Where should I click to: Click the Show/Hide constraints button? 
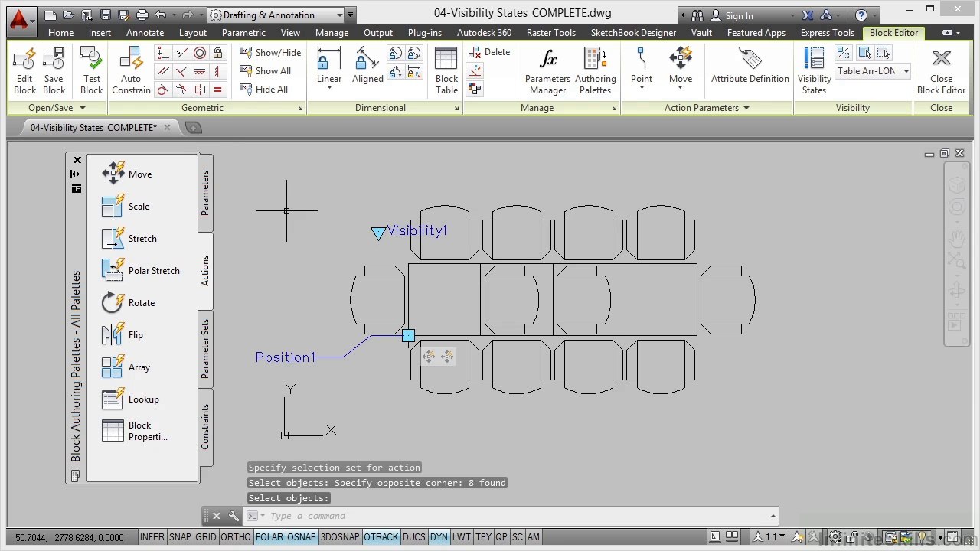click(270, 52)
